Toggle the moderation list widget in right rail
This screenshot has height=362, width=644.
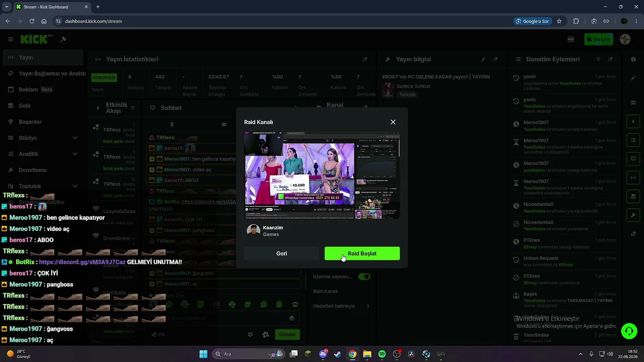click(633, 140)
